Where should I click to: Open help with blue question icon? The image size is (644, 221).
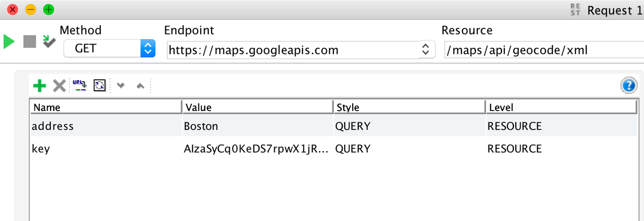(x=629, y=85)
